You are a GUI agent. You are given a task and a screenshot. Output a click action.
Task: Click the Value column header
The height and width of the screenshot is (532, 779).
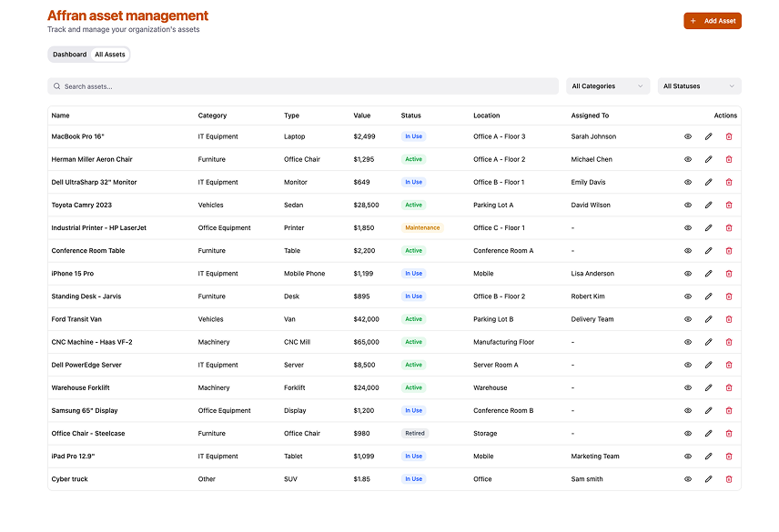tap(362, 115)
